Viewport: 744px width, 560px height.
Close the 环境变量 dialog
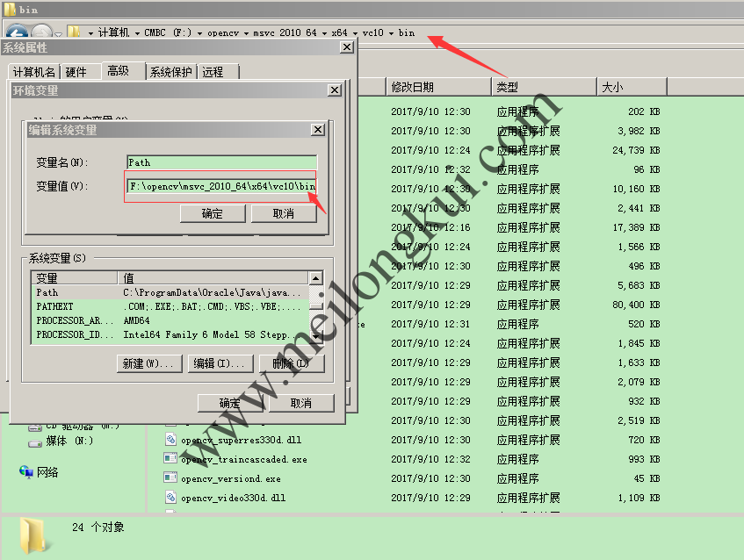[335, 90]
